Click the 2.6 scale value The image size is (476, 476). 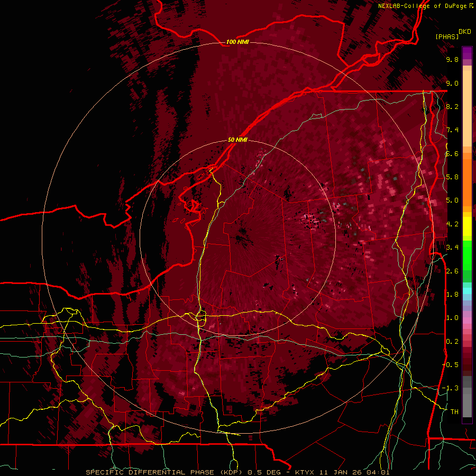coord(452,271)
